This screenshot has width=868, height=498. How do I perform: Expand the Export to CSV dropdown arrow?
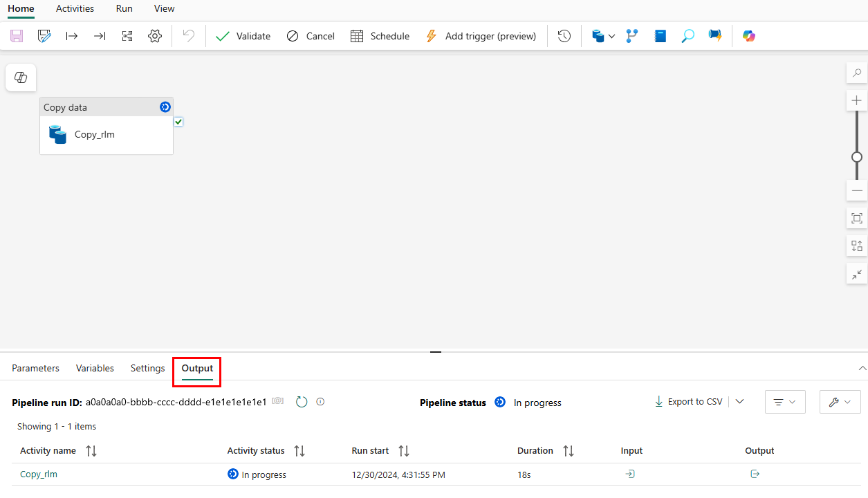point(739,401)
